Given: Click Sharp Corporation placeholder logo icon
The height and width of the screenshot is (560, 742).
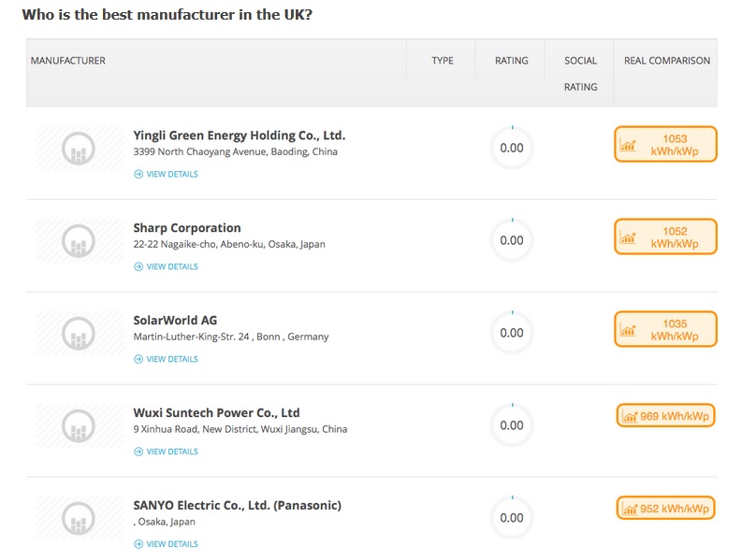Looking at the screenshot, I should pos(79,241).
